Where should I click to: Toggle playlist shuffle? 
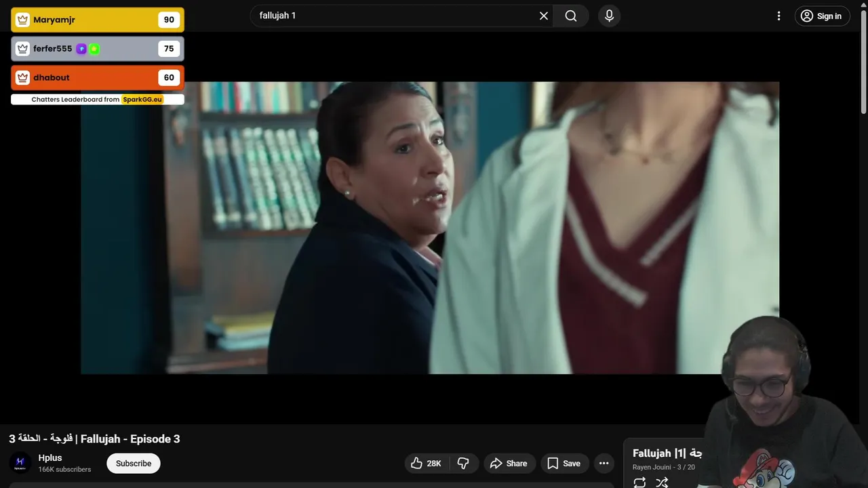pos(662,483)
